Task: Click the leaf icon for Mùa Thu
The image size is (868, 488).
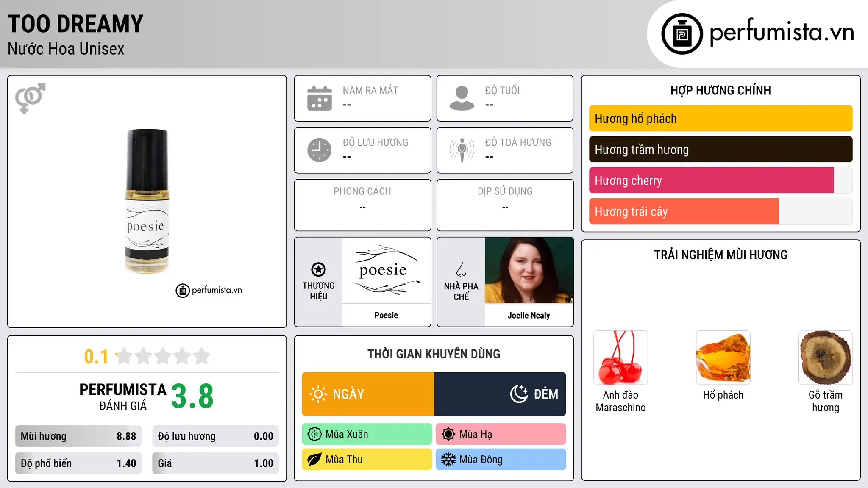Action: pyautogui.click(x=314, y=460)
